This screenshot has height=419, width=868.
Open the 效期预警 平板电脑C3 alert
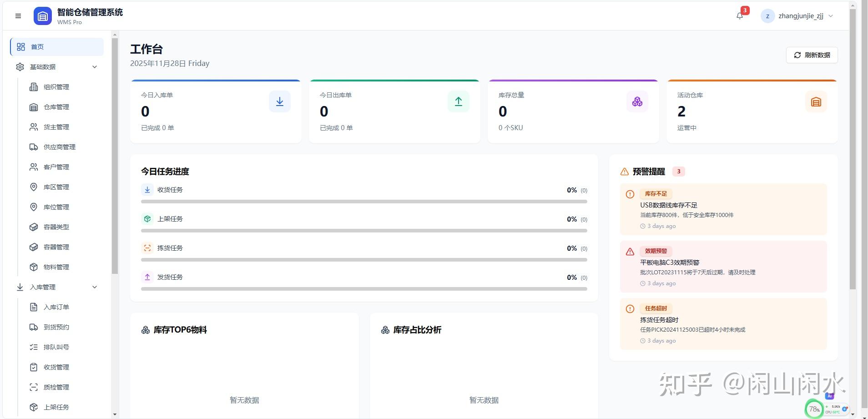coord(723,267)
